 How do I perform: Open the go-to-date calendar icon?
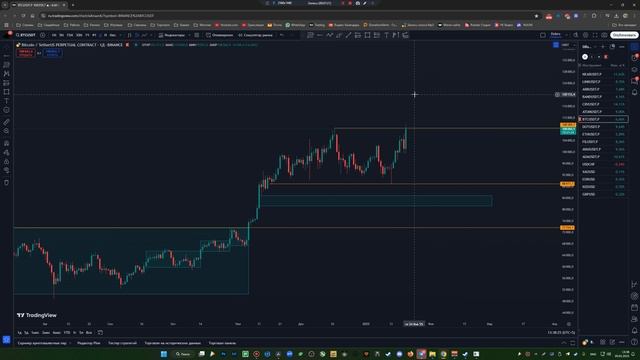click(100, 333)
